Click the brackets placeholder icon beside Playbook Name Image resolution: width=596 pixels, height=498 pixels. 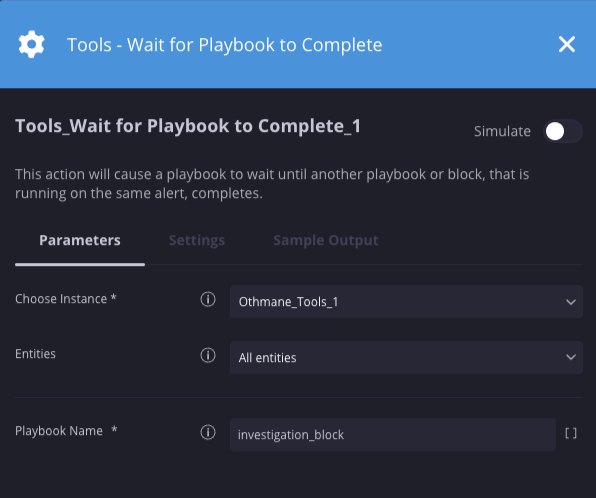571,433
